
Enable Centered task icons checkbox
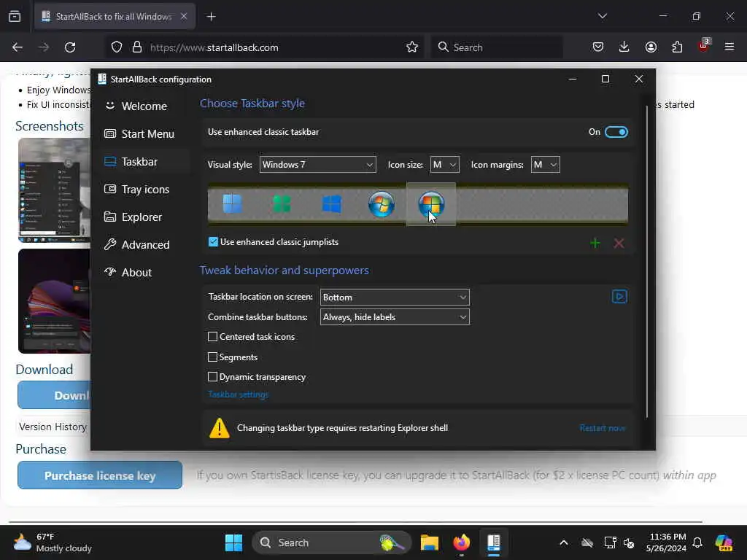[212, 337]
